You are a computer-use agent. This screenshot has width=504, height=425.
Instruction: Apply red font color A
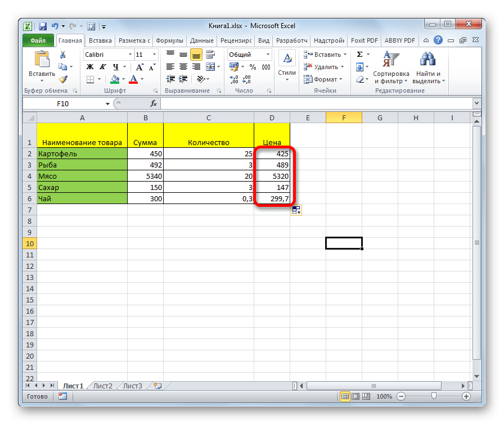(133, 79)
